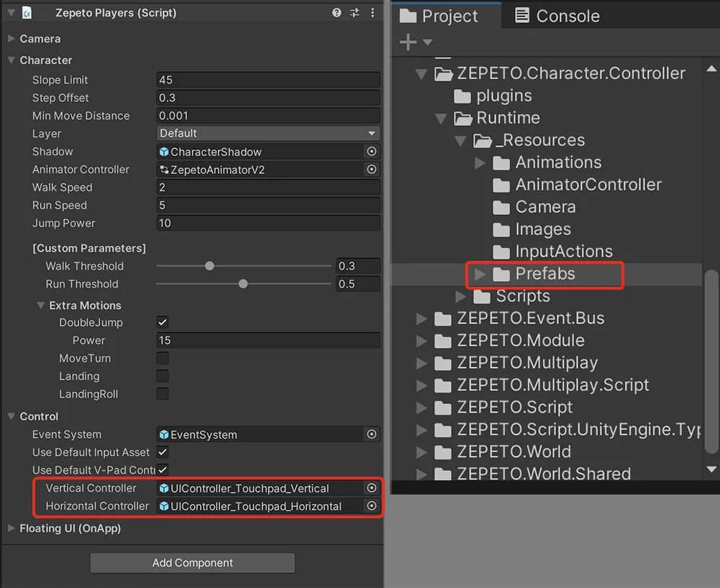Image resolution: width=720 pixels, height=588 pixels.
Task: Click the UIController_Touchpad_Vertical prefab icon
Action: pyautogui.click(x=164, y=488)
